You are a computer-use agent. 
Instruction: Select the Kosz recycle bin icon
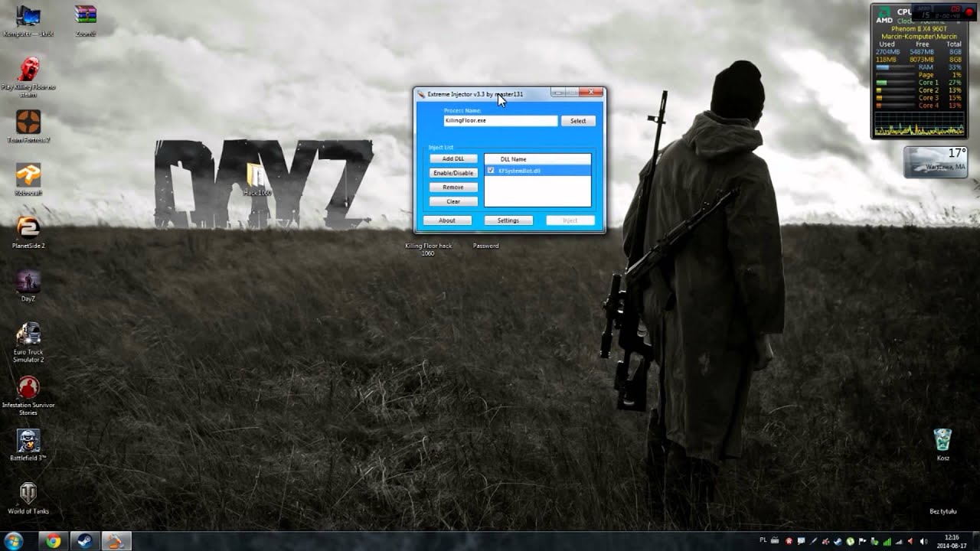(x=942, y=444)
